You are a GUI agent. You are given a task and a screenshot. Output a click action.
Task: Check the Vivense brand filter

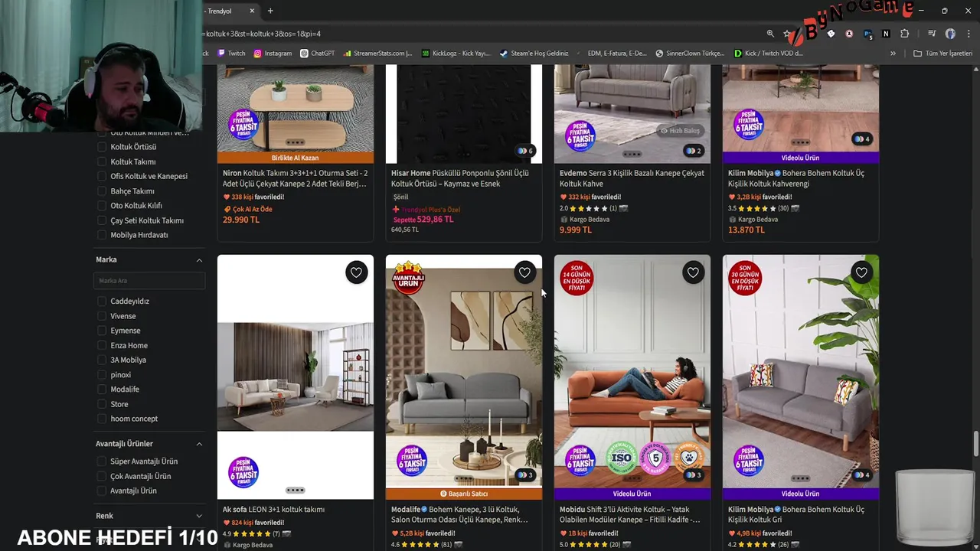pyautogui.click(x=101, y=316)
